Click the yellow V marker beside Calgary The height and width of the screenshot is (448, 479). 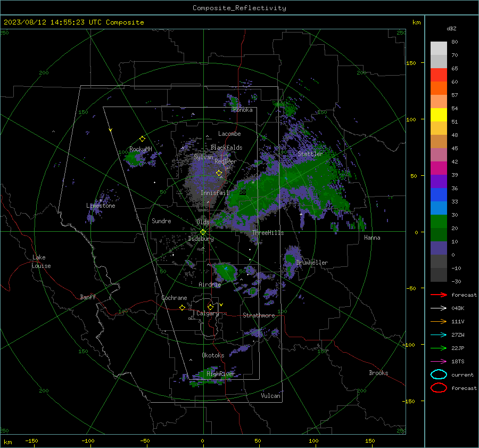click(221, 305)
